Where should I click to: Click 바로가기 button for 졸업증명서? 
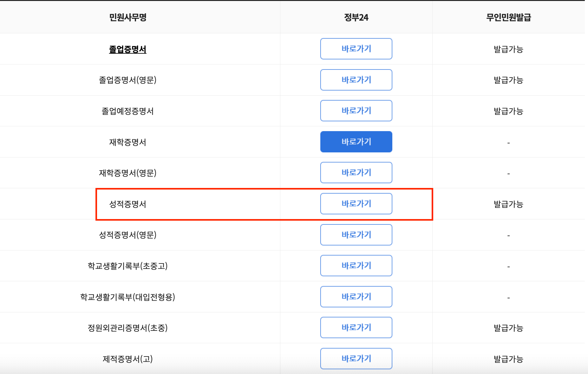tap(356, 49)
